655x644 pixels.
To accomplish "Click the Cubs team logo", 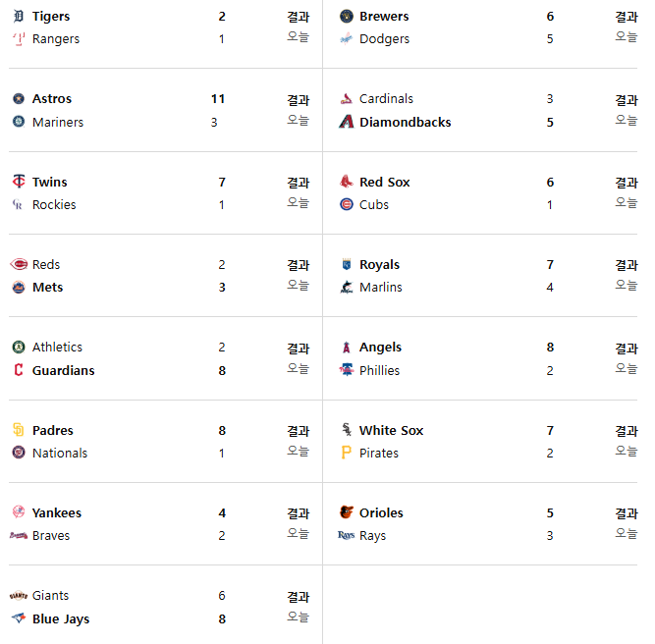I will click(x=347, y=204).
